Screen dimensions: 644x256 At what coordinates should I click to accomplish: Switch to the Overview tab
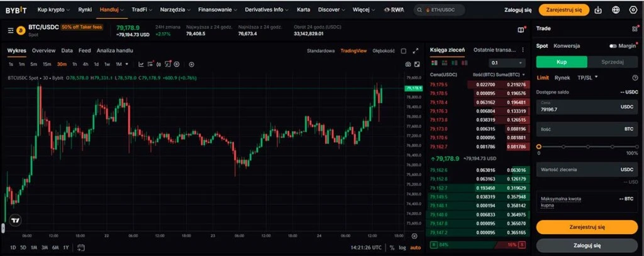[43, 50]
